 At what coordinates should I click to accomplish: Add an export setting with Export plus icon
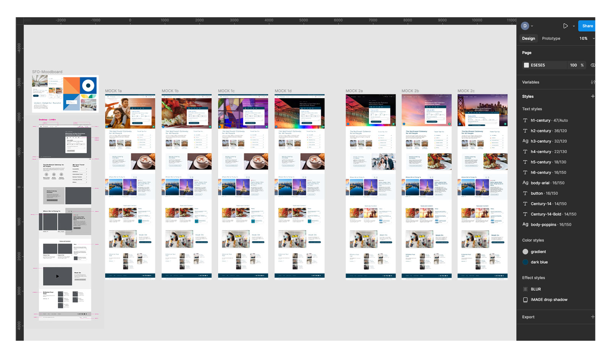(x=593, y=317)
